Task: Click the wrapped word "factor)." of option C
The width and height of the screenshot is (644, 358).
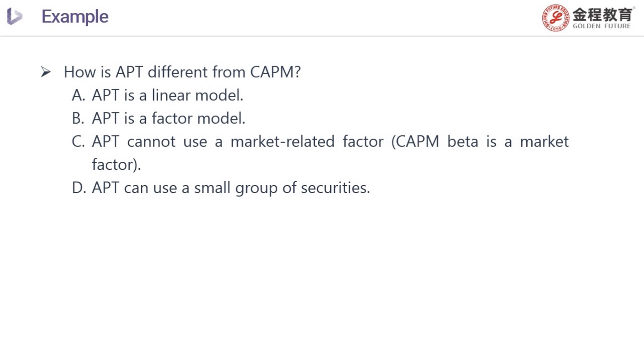Action: coord(116,164)
